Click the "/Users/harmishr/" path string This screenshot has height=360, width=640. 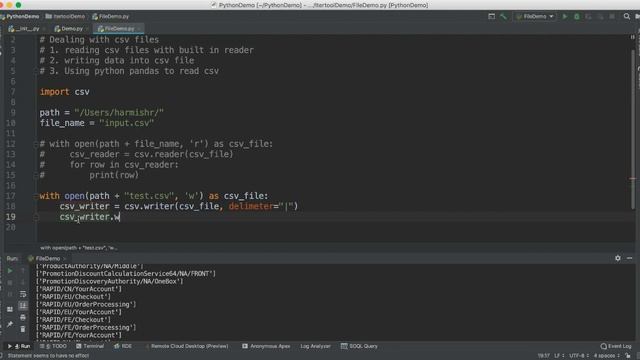tap(119, 113)
